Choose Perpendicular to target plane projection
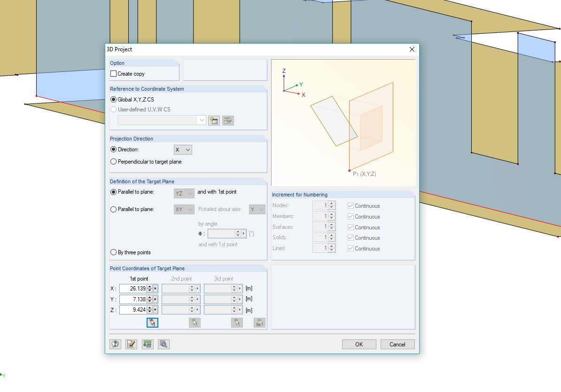Viewport: 561px width, 392px height. [x=113, y=161]
